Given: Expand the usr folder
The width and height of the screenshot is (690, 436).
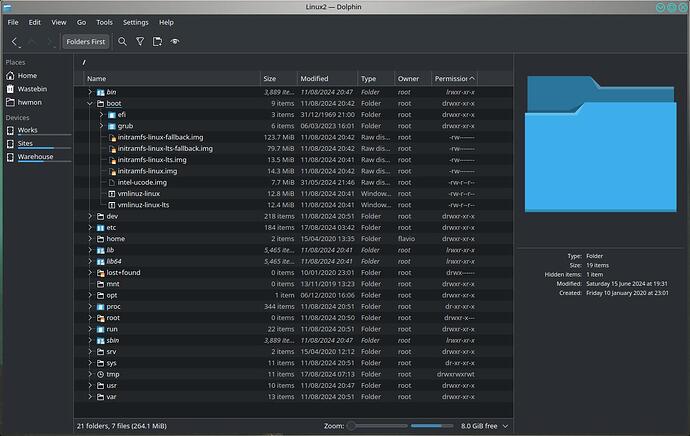Looking at the screenshot, I should click(x=89, y=386).
